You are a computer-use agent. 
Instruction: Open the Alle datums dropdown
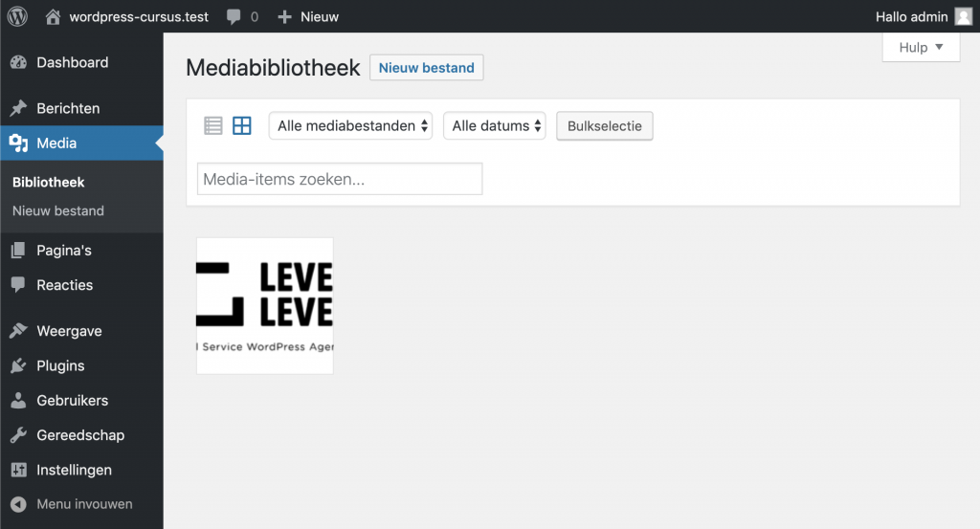click(x=495, y=125)
